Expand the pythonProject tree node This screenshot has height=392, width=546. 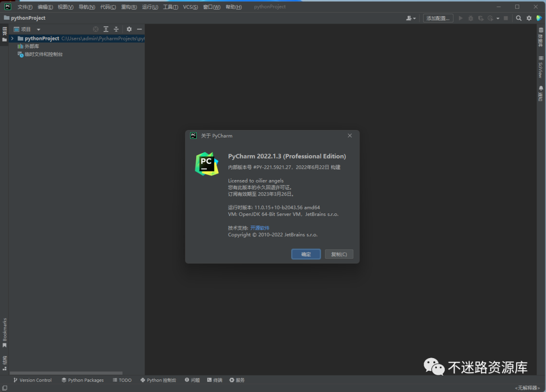click(x=12, y=38)
